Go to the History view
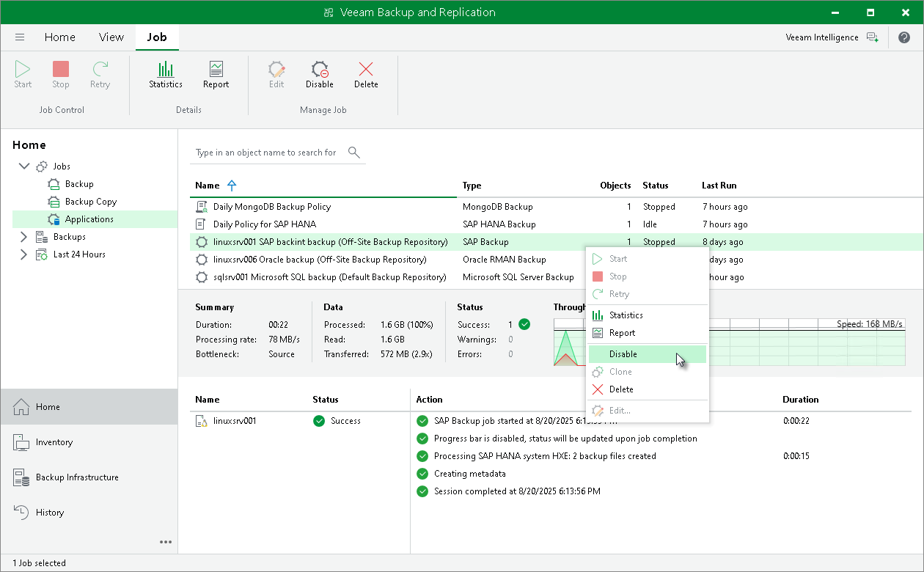 click(x=50, y=513)
